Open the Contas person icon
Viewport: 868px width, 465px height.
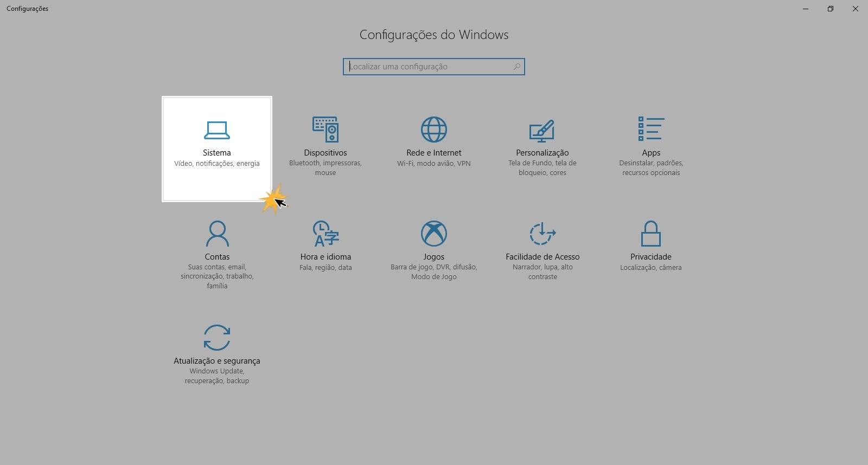[217, 234]
